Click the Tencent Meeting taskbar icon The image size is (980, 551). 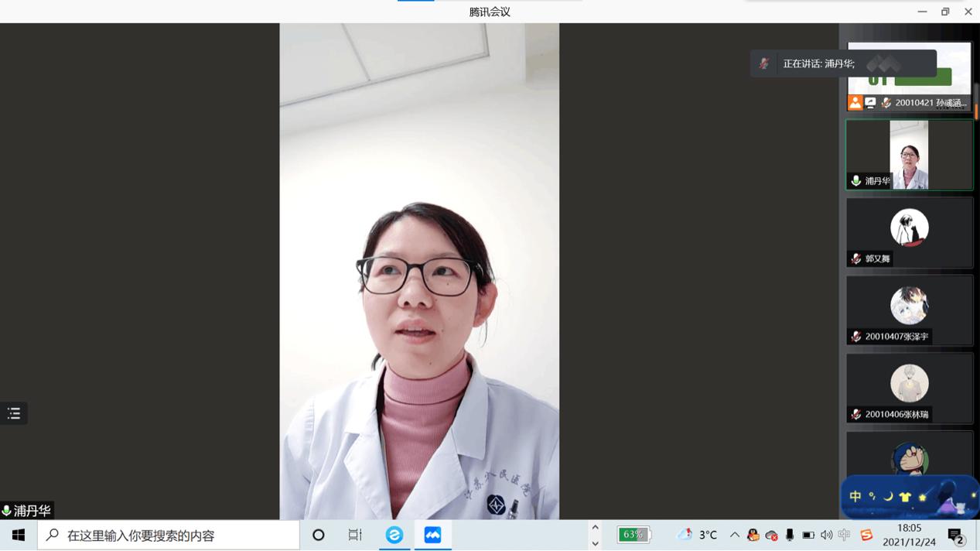tap(432, 535)
